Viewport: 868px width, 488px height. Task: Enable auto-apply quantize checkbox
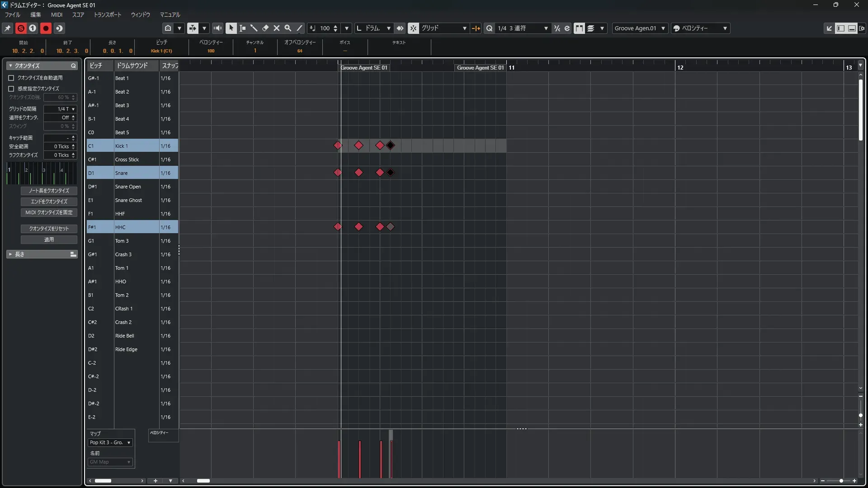(x=11, y=78)
